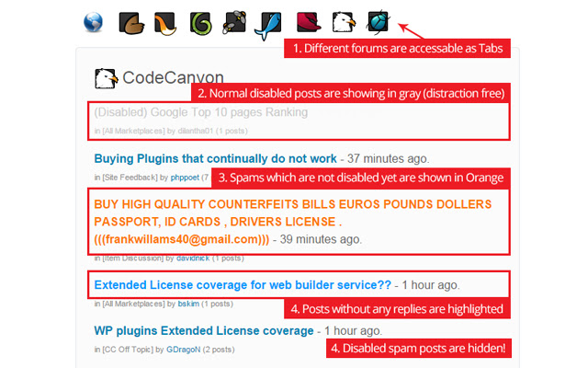Click '[CC Off Topic]' category label

tap(128, 350)
